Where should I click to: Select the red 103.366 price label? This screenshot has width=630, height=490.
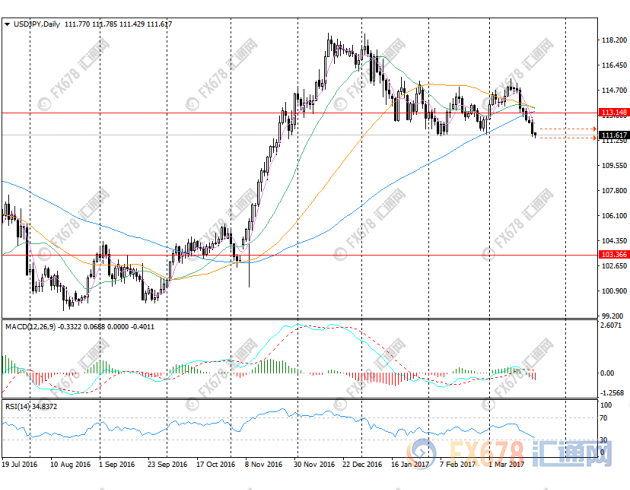click(x=613, y=255)
